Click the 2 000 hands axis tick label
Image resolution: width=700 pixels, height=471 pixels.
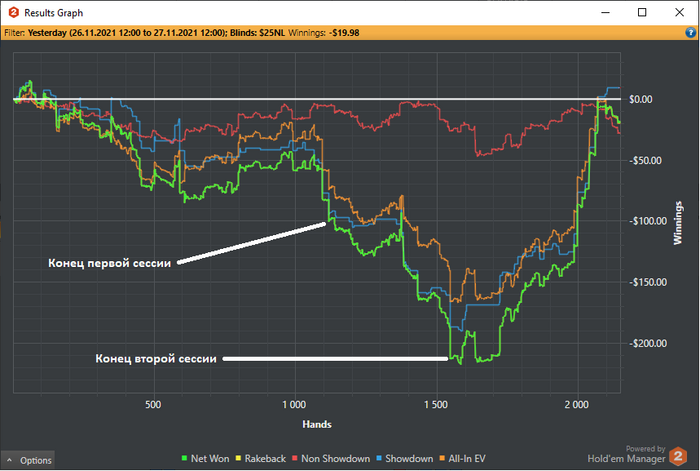tap(577, 404)
